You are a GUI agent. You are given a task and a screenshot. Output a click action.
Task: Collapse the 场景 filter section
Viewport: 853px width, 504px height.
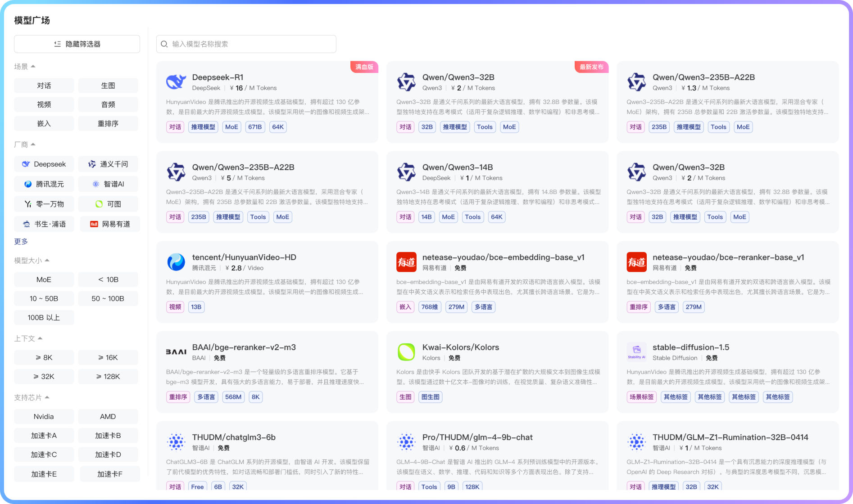pyautogui.click(x=33, y=67)
